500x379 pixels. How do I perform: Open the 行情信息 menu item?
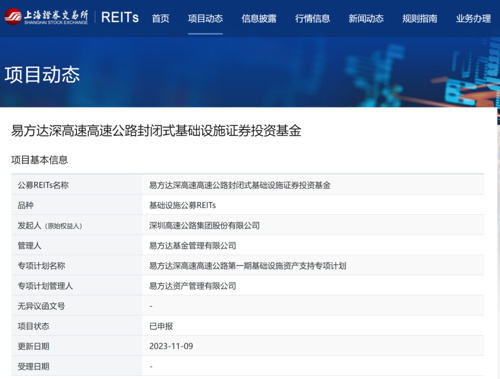[313, 19]
